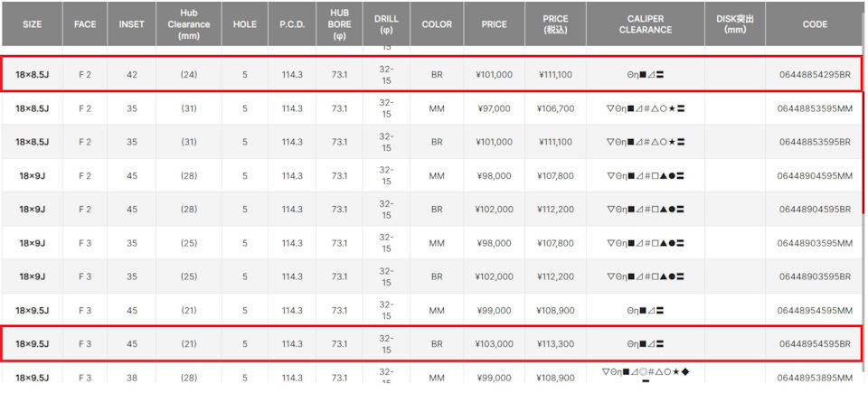
Task: Select product code 06448954595BR
Action: tap(815, 344)
